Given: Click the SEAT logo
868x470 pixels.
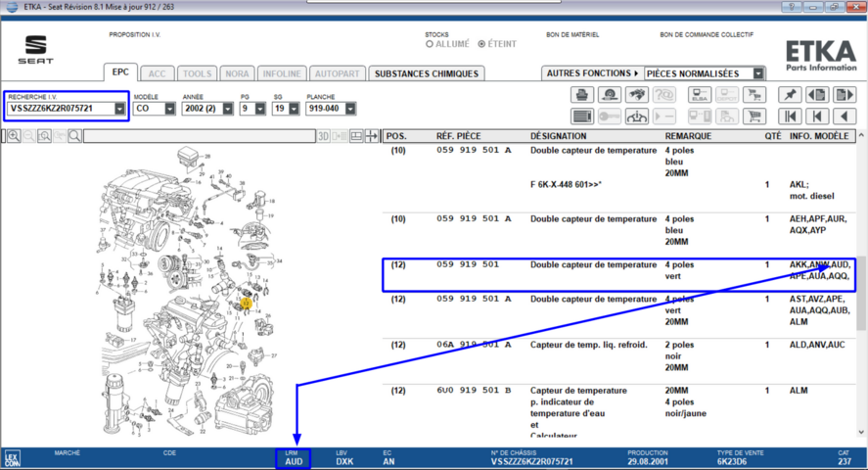Looking at the screenshot, I should click(36, 49).
